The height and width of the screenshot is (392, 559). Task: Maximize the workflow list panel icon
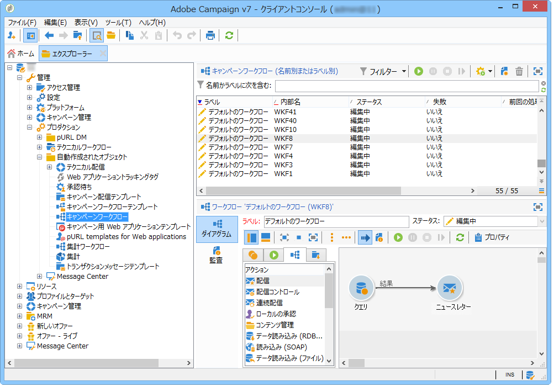(x=537, y=71)
